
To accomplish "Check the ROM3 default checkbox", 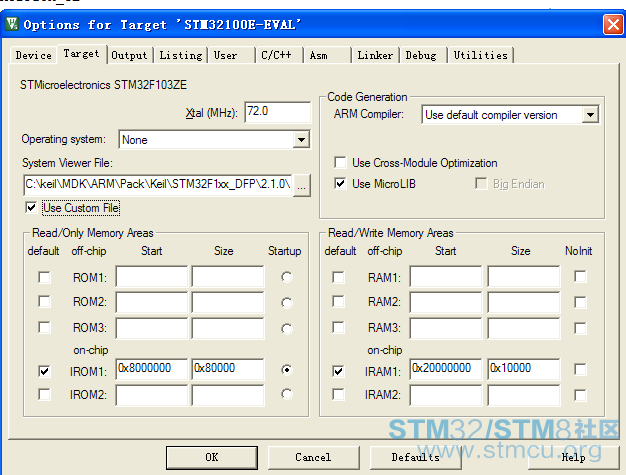I will coord(44,327).
